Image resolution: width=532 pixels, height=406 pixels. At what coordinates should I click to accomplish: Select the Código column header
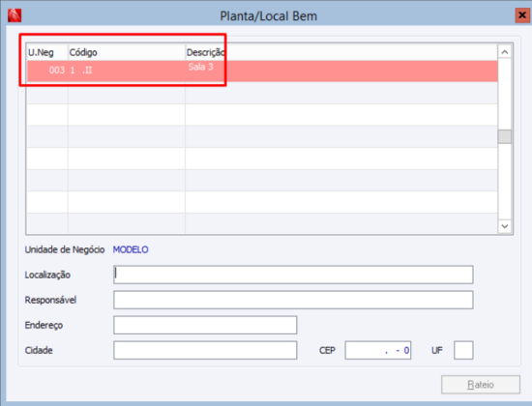127,52
